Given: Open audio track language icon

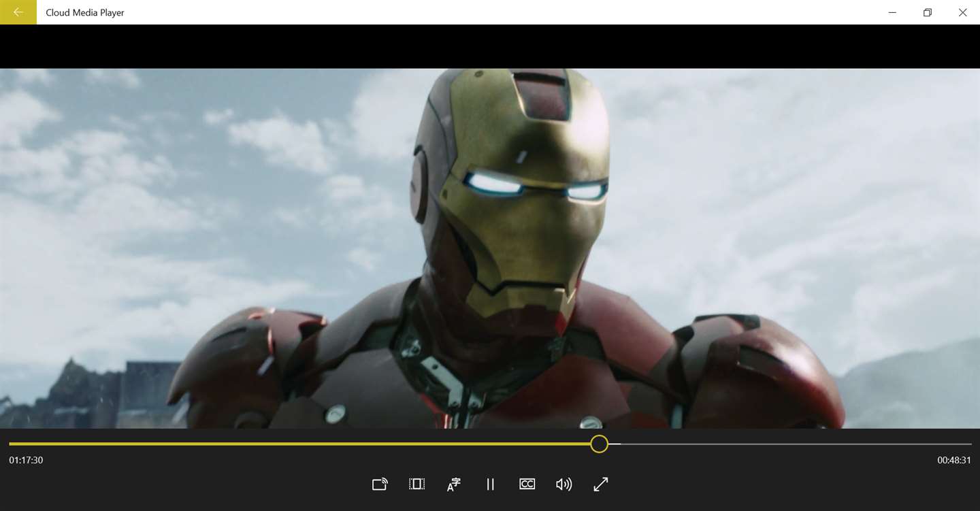Looking at the screenshot, I should (x=453, y=484).
